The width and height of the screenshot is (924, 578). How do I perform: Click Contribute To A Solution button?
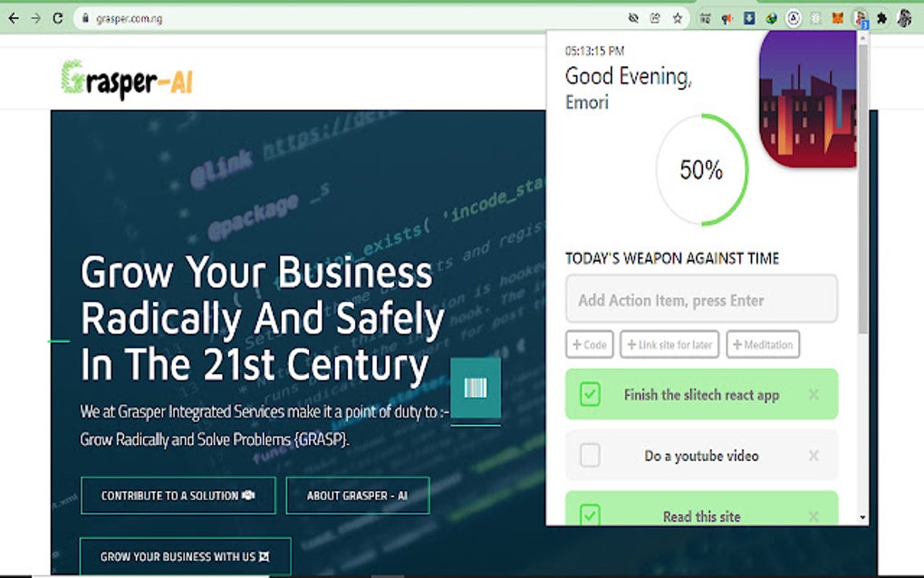(x=178, y=496)
